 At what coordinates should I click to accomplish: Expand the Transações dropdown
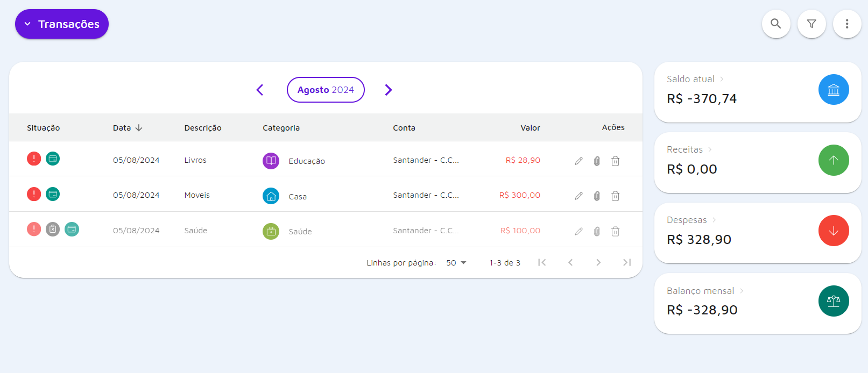(x=62, y=24)
